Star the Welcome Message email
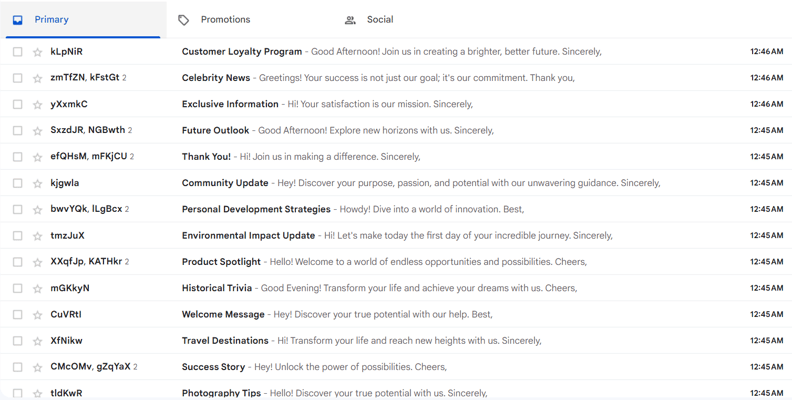This screenshot has width=792, height=400. (x=38, y=315)
